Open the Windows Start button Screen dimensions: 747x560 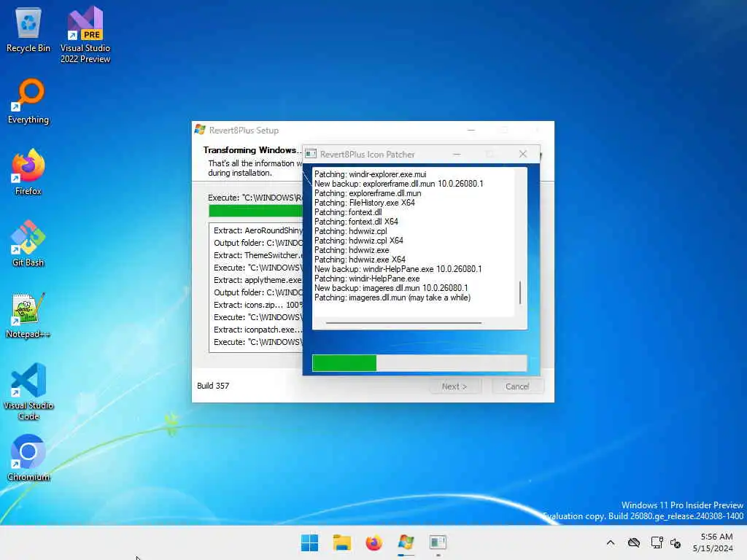pyautogui.click(x=309, y=542)
